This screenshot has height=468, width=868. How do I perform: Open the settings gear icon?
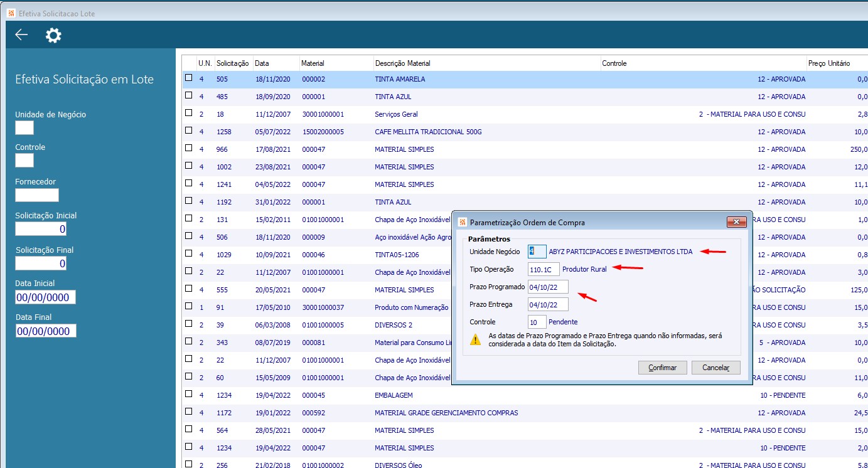(53, 35)
